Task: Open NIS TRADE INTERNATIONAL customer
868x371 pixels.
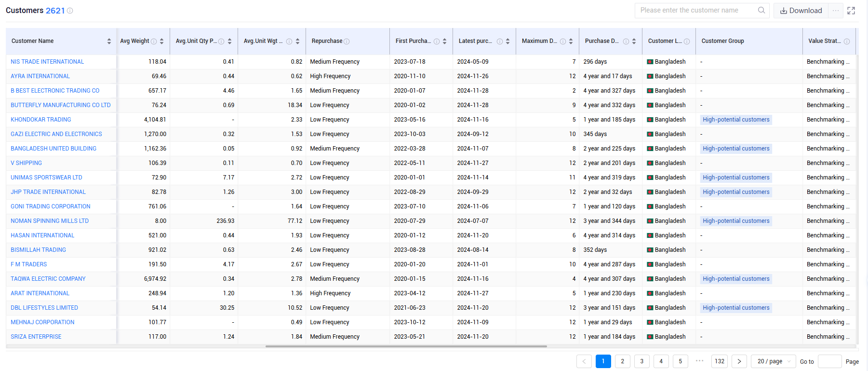Action: (47, 62)
